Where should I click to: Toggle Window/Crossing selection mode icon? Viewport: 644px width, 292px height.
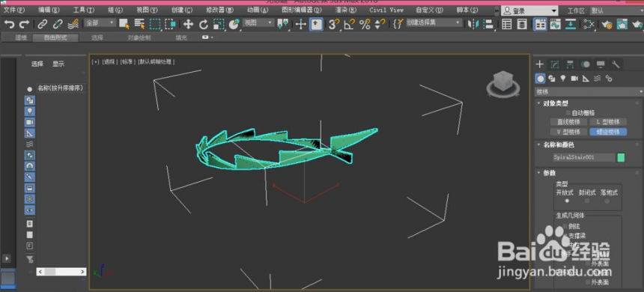click(x=170, y=24)
